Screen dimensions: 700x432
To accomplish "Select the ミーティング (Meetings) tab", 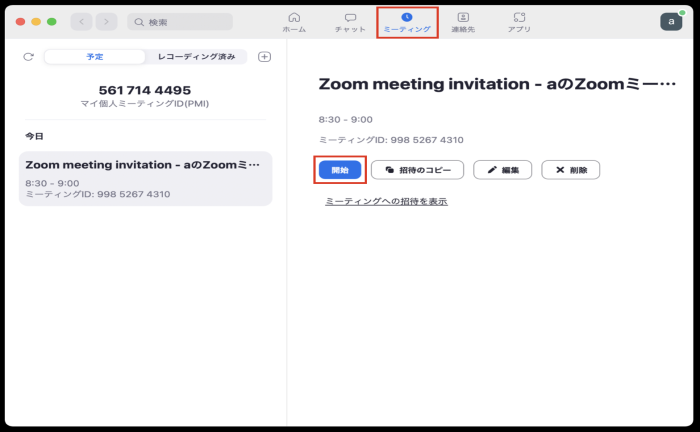I will (x=407, y=22).
